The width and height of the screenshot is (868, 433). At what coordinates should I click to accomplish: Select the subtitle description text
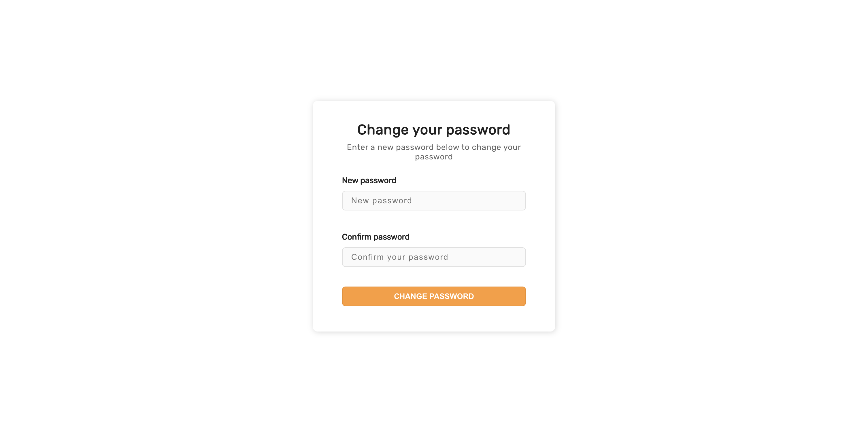point(434,152)
